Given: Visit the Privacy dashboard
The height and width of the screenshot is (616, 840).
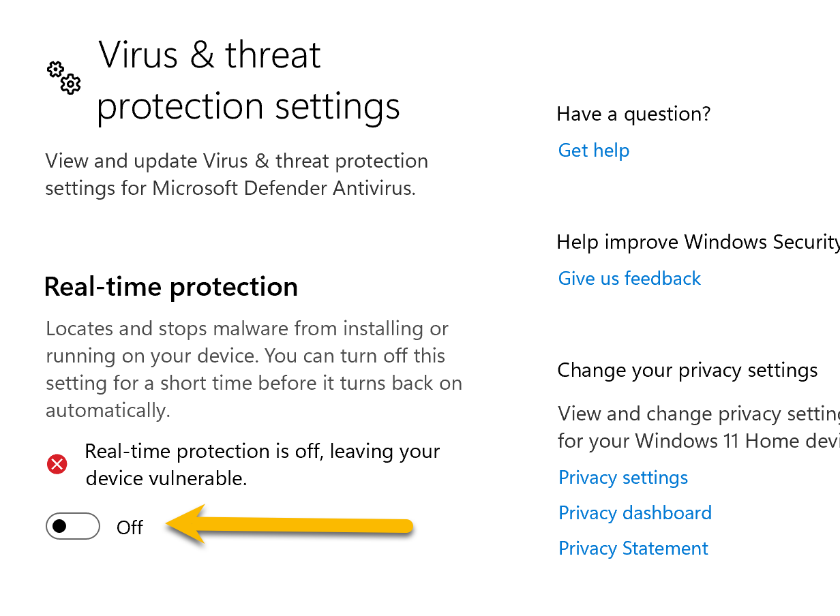Looking at the screenshot, I should click(x=635, y=512).
